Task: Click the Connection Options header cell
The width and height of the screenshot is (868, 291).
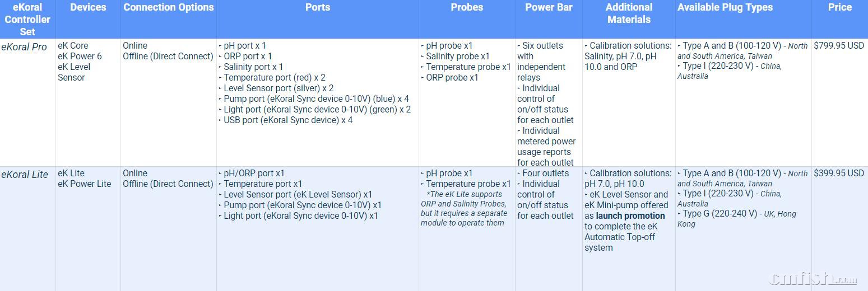Action: pos(169,7)
